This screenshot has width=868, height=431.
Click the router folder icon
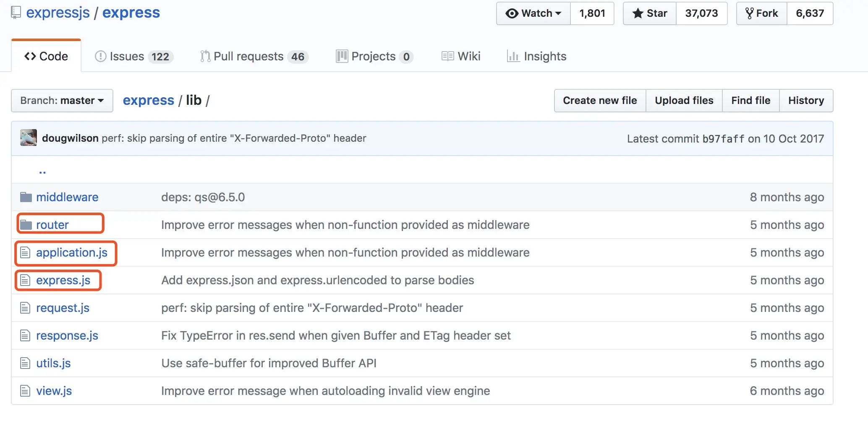click(26, 225)
